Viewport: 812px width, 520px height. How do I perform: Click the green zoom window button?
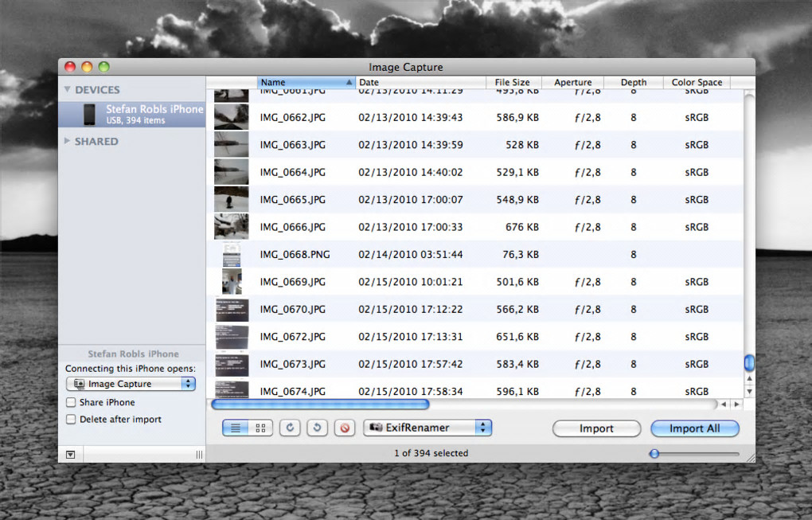[x=104, y=67]
